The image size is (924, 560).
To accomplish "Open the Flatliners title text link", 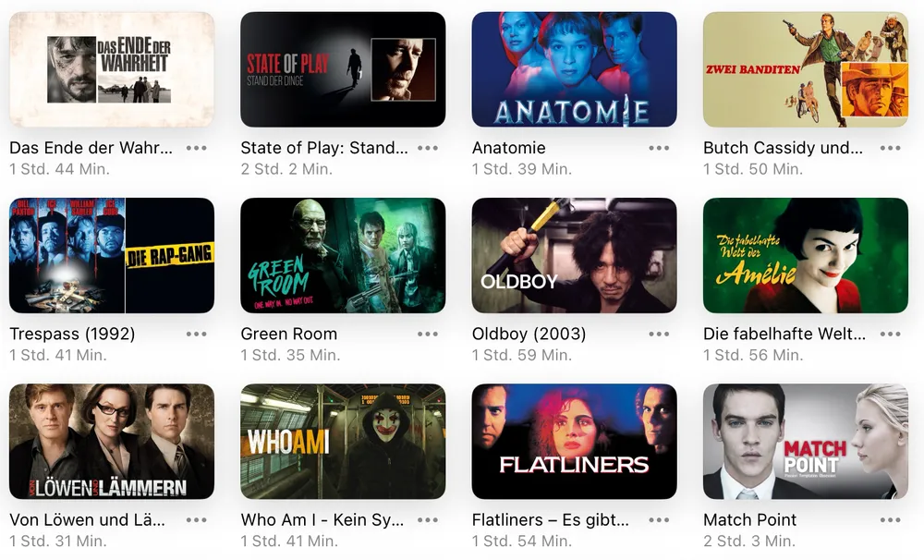I will 551,520.
